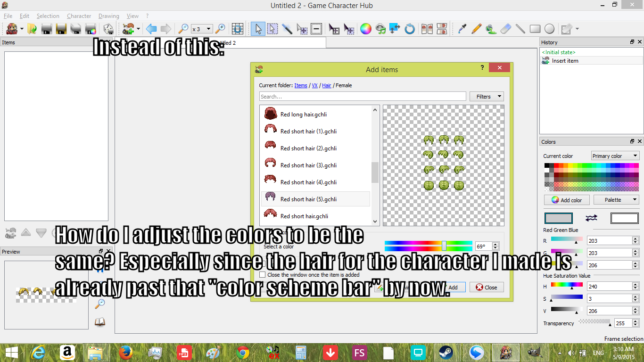Screen dimensions: 644x362
Task: Click the hue slider handle in the dialog
Action: coord(444,246)
